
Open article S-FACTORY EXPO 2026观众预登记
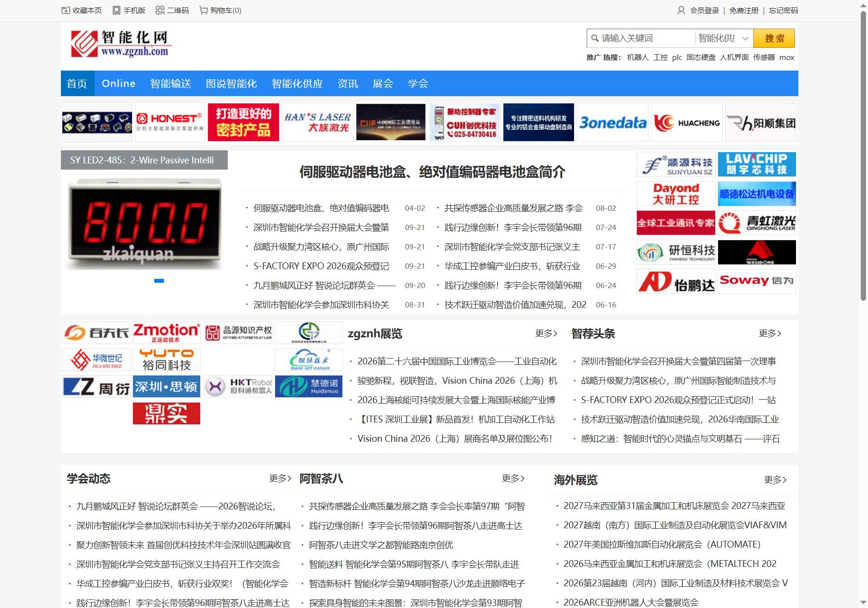(321, 266)
